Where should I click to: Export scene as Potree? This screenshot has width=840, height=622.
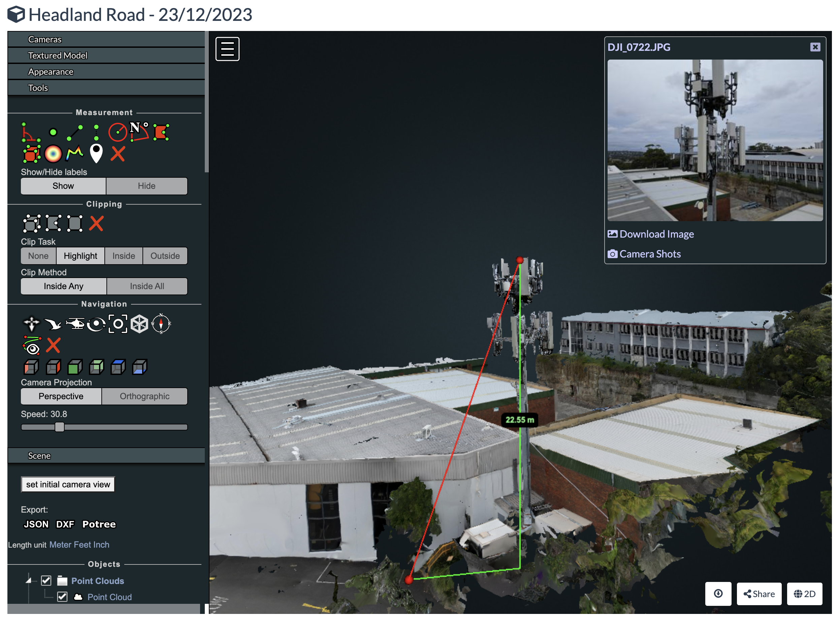click(99, 524)
